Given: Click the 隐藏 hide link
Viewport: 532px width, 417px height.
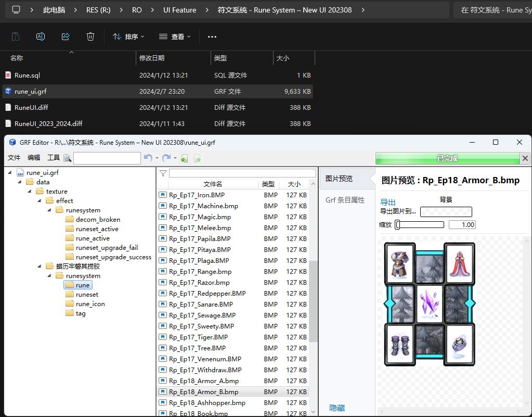Looking at the screenshot, I should 337,408.
